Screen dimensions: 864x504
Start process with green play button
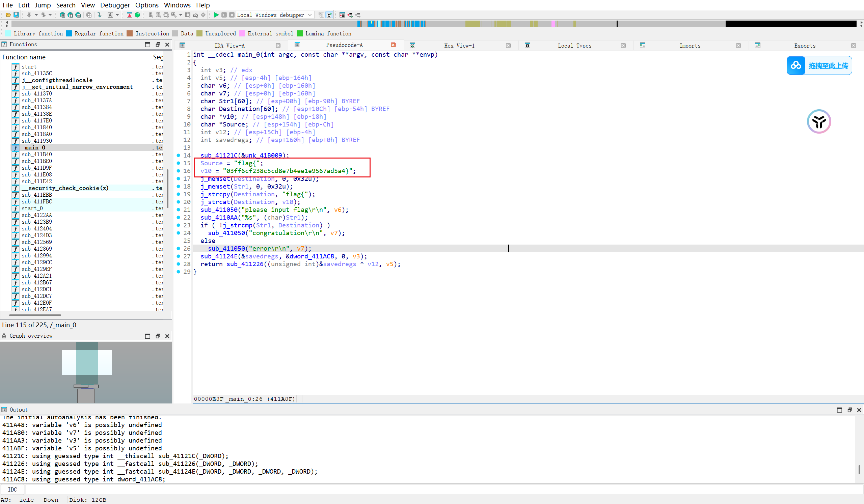point(216,15)
